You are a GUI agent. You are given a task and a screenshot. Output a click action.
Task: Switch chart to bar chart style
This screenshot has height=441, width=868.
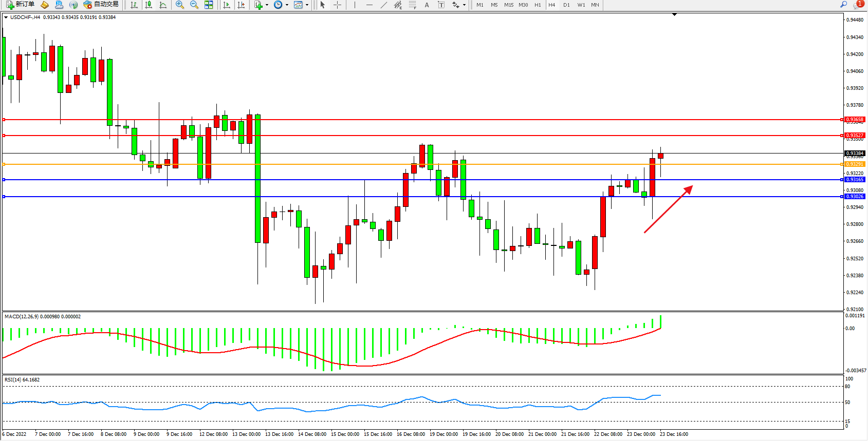coord(134,5)
